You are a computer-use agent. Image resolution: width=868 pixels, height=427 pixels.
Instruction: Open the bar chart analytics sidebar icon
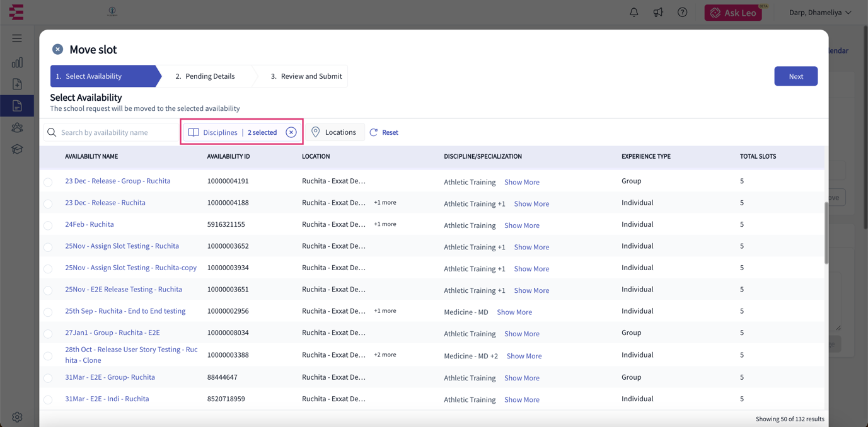pos(17,62)
